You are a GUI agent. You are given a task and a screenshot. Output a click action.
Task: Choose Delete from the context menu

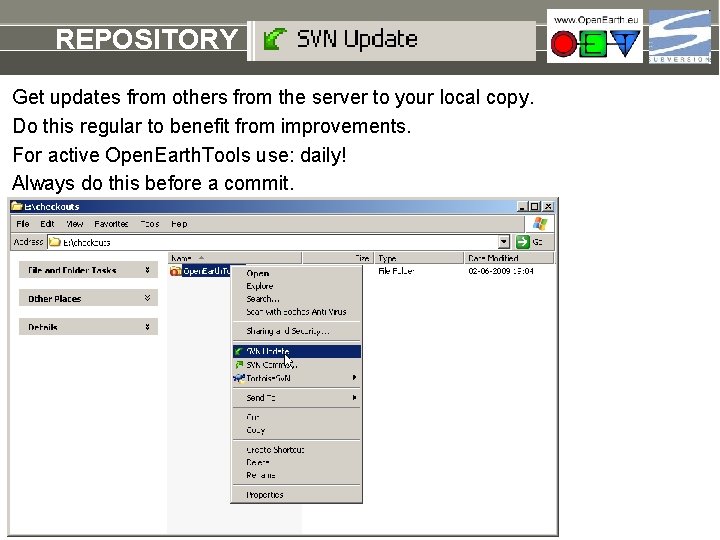click(x=297, y=462)
